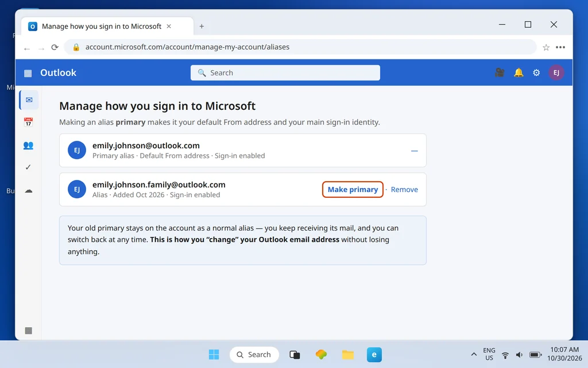Select the Manage how you sign in tab
Screen dimensions: 588x368
click(x=107, y=26)
